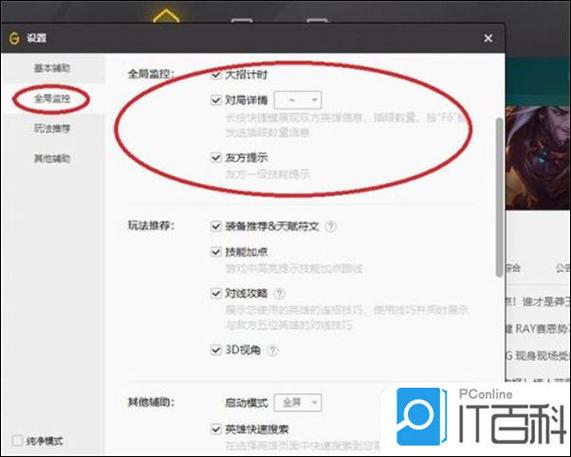
Task: Enable the 纯净模式 checkbox
Action: pos(17,441)
